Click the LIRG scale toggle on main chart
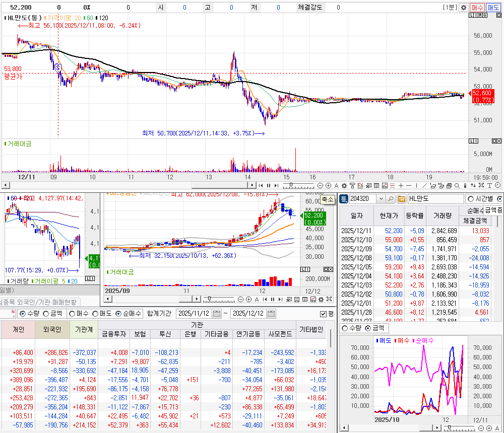Image resolution: width=504 pixels, height=433 pixels. [x=478, y=16]
